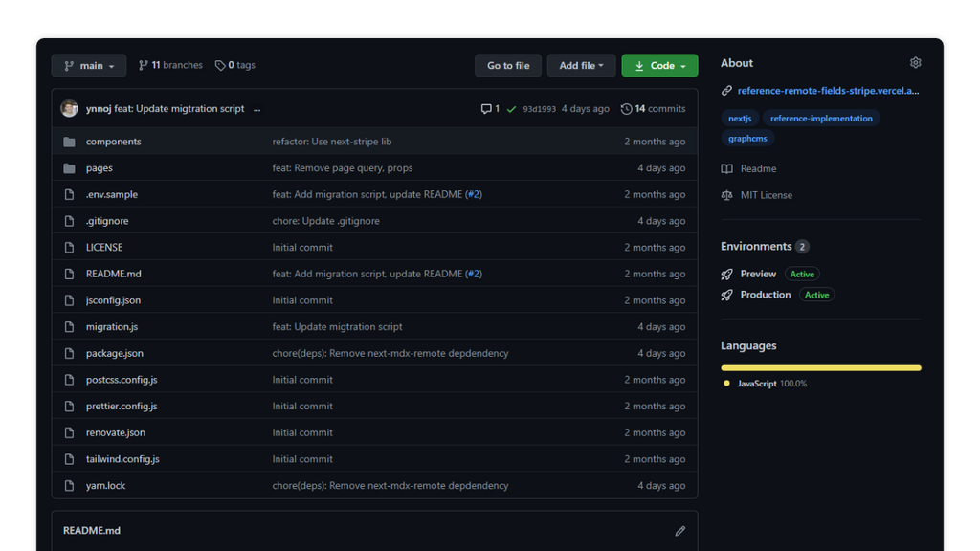Click green check status icon near commit hash

[511, 109]
